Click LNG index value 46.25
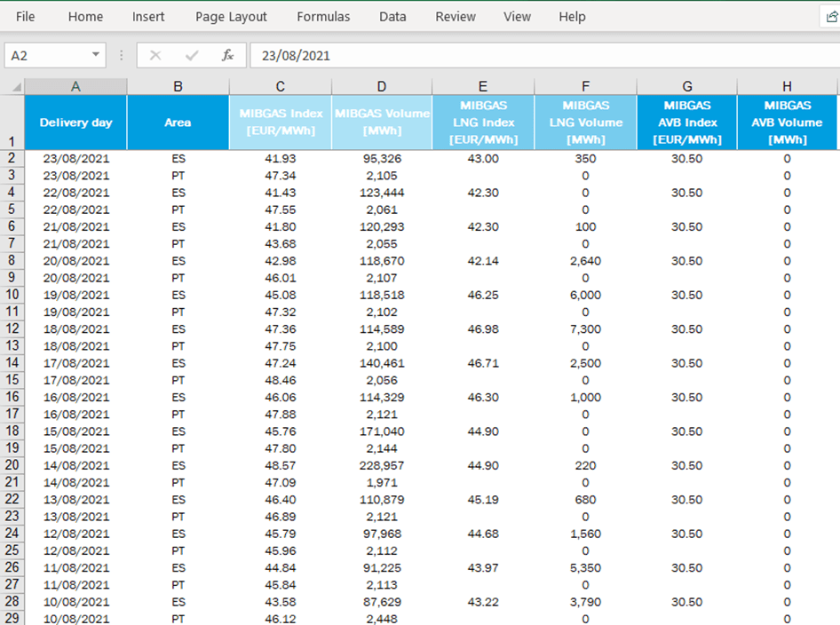This screenshot has height=625, width=840. click(x=483, y=295)
